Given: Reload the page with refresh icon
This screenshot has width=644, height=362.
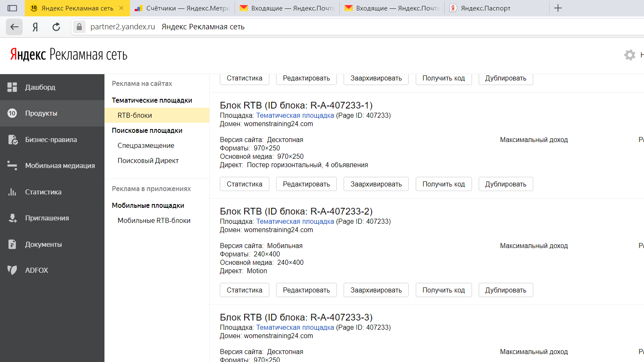Looking at the screenshot, I should click(56, 27).
